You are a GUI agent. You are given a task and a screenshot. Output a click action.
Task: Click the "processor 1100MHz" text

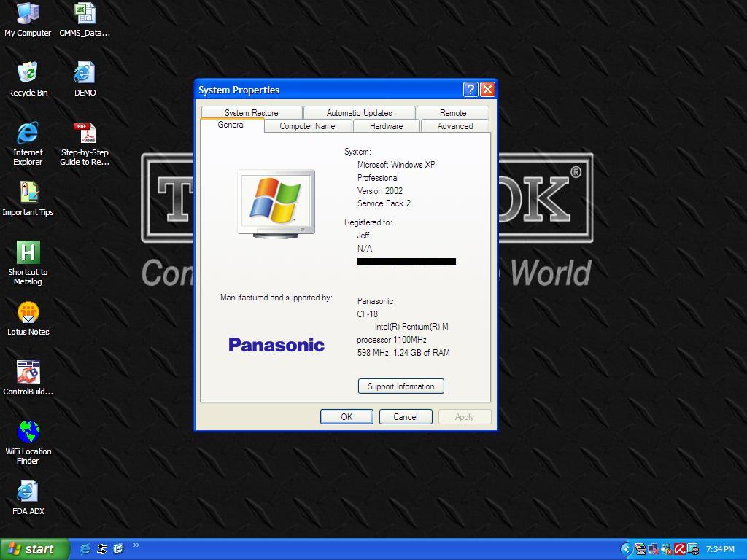click(x=392, y=340)
